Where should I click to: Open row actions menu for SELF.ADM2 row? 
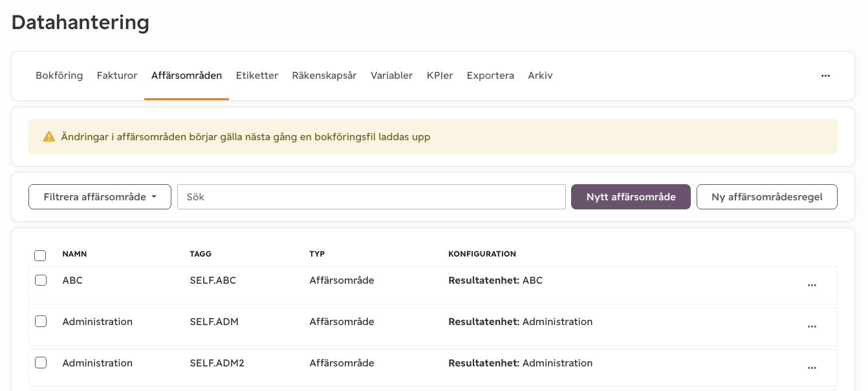tap(812, 368)
